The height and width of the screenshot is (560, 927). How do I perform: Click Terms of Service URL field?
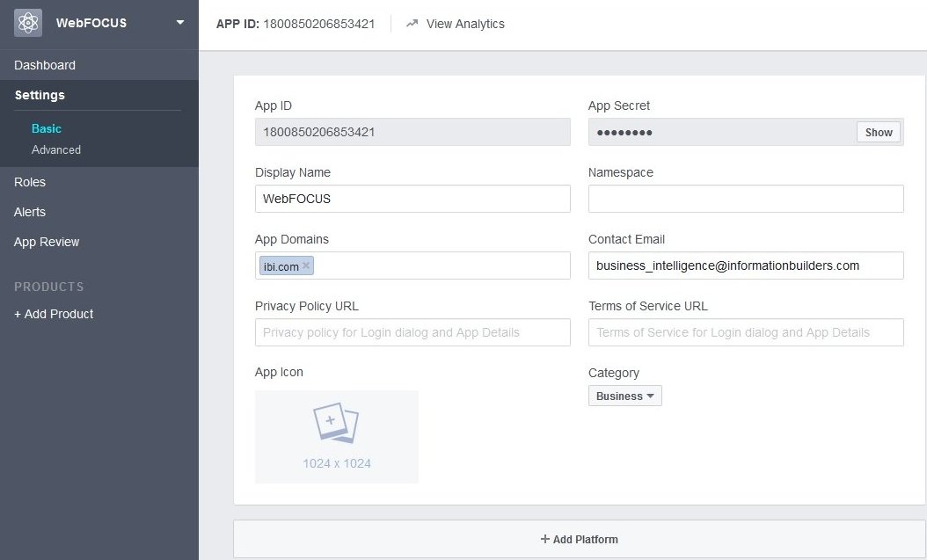click(746, 332)
